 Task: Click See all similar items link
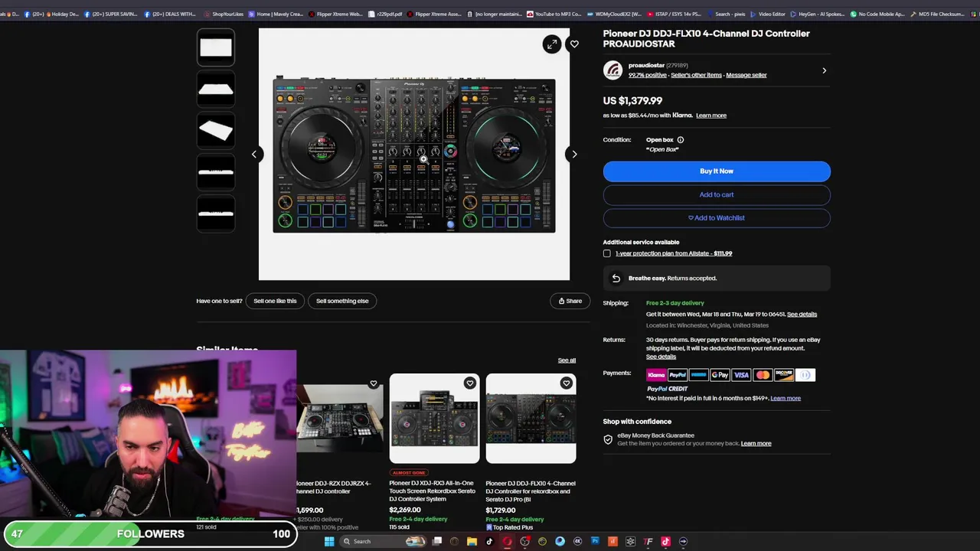coord(567,360)
